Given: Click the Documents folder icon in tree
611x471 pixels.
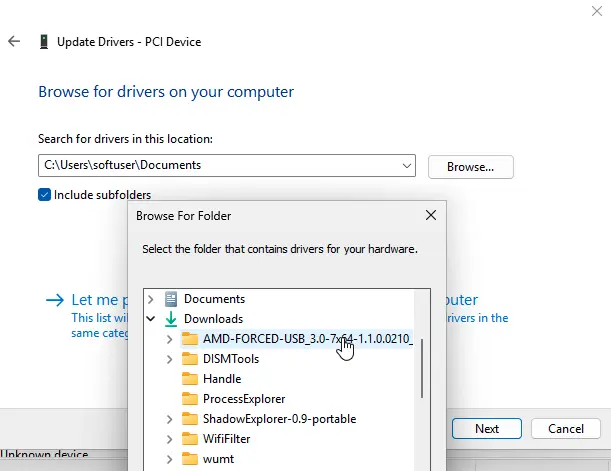Looking at the screenshot, I should point(171,299).
